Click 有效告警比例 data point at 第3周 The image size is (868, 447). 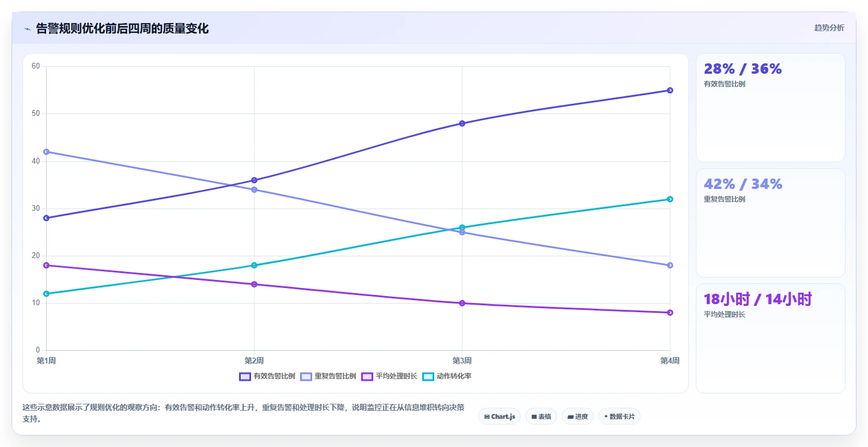pyautogui.click(x=462, y=123)
